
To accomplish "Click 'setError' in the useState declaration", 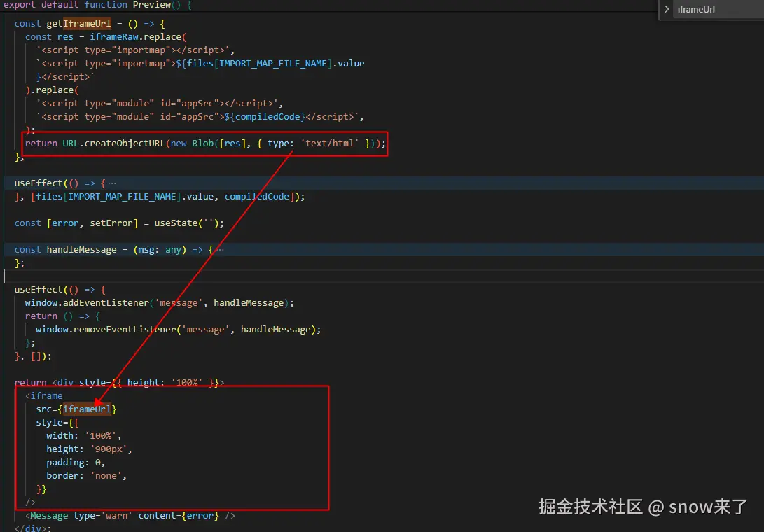I will [x=111, y=223].
